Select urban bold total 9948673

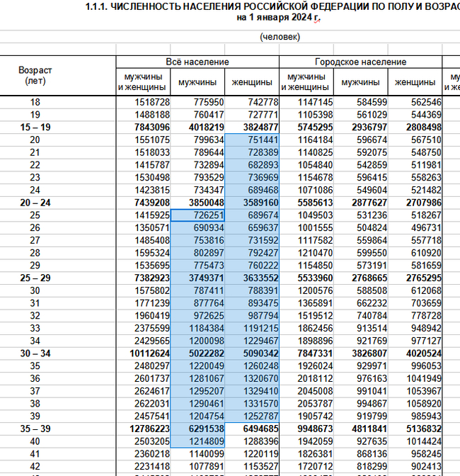[x=306, y=429]
